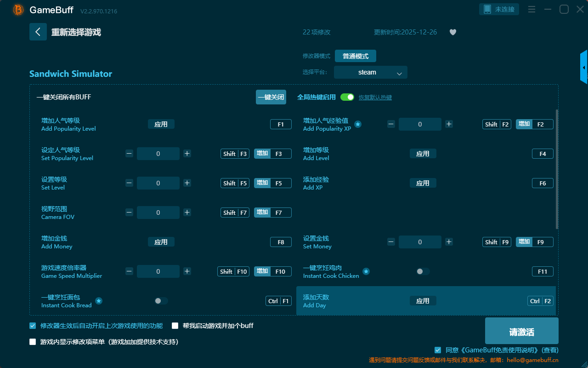Open the steam platform dropdown
Viewport: 588px width, 368px height.
370,72
